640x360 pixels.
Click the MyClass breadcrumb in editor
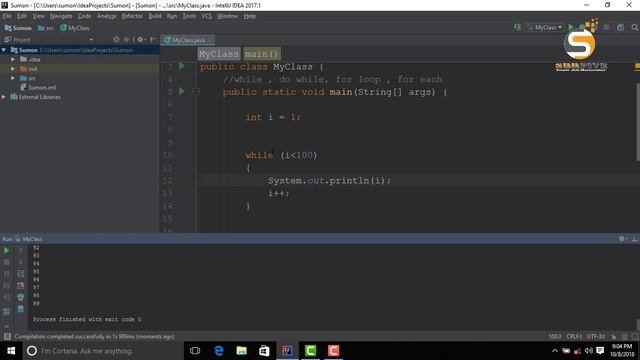pos(219,54)
